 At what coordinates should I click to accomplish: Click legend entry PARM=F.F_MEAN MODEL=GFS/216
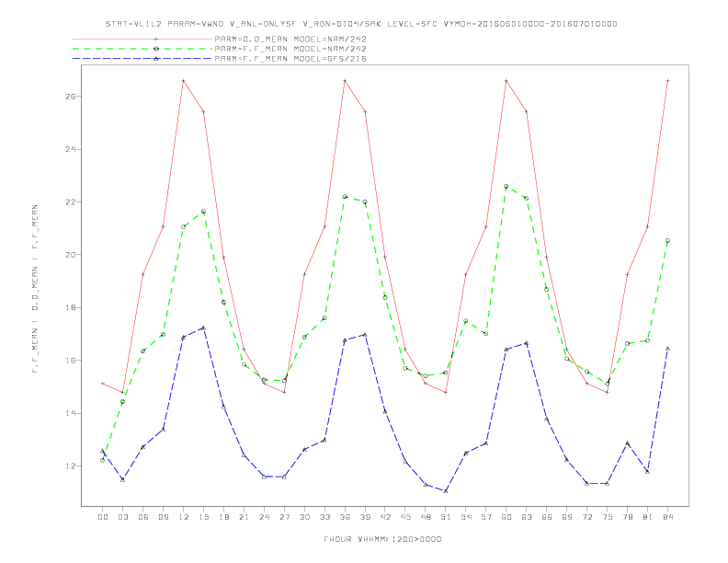(x=290, y=59)
